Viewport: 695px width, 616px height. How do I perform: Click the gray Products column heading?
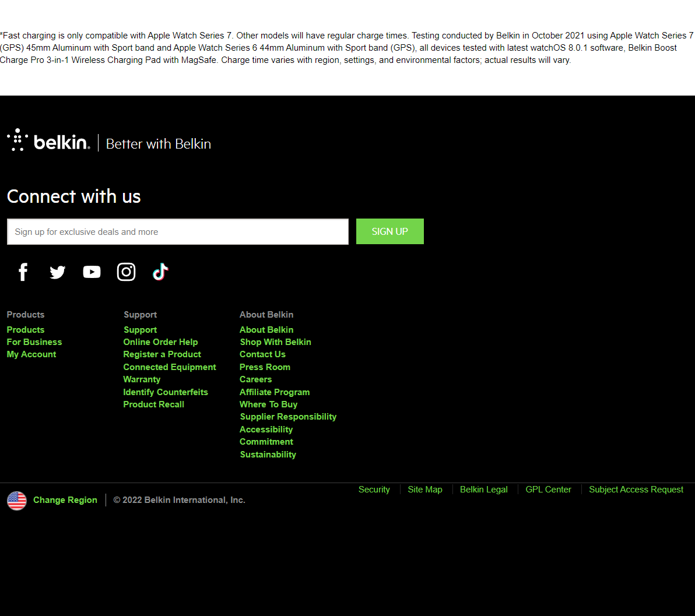(x=26, y=315)
